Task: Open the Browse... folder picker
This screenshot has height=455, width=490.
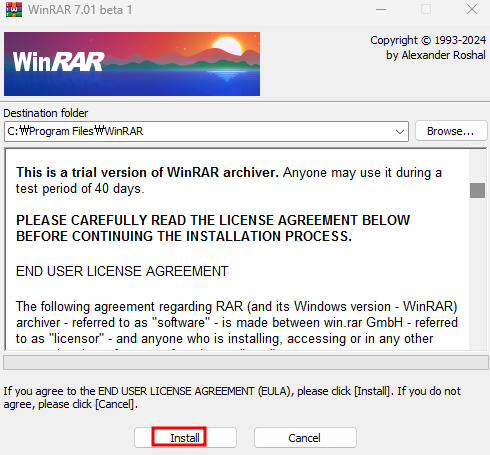Action: [x=451, y=131]
